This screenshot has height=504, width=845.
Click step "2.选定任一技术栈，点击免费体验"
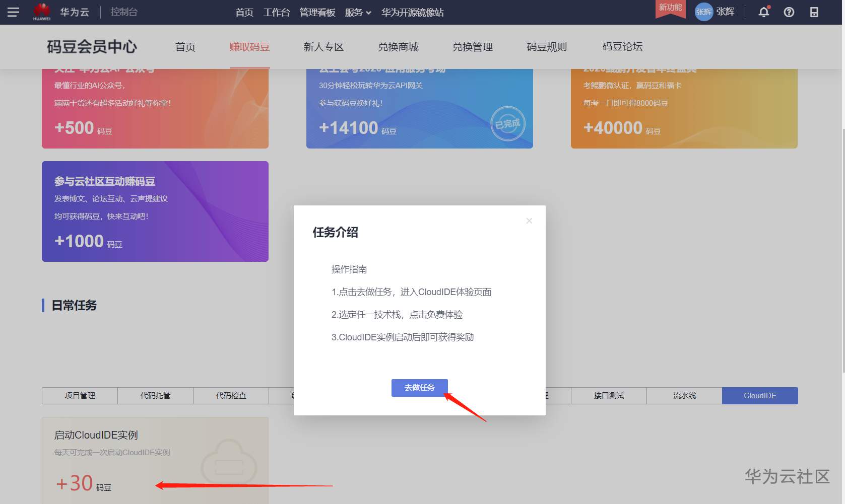397,315
